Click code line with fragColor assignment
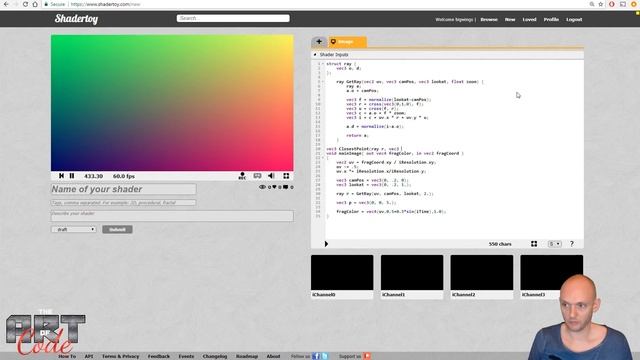This screenshot has height=360, width=640. point(391,211)
